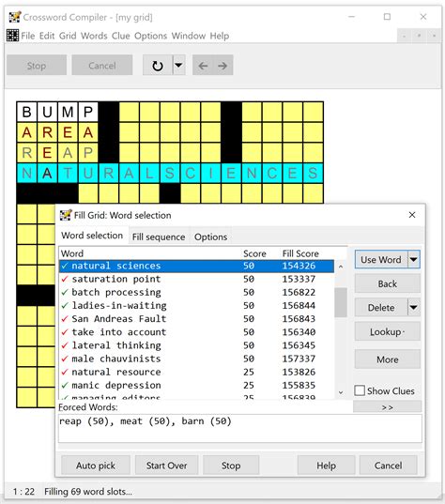Open the Help menu
The height and width of the screenshot is (504, 445).
(x=220, y=36)
